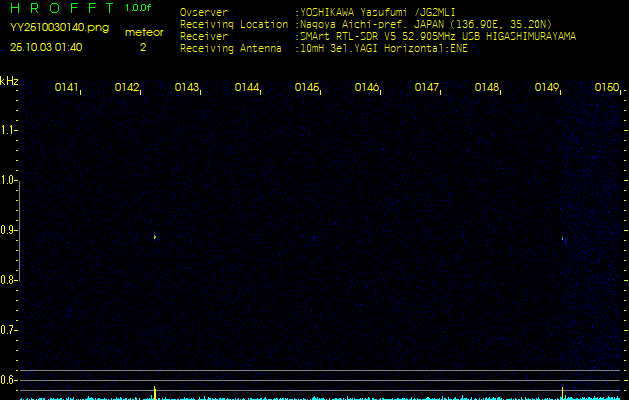The width and height of the screenshot is (629, 400).
Task: Click time marker 0146
Action: click(367, 87)
